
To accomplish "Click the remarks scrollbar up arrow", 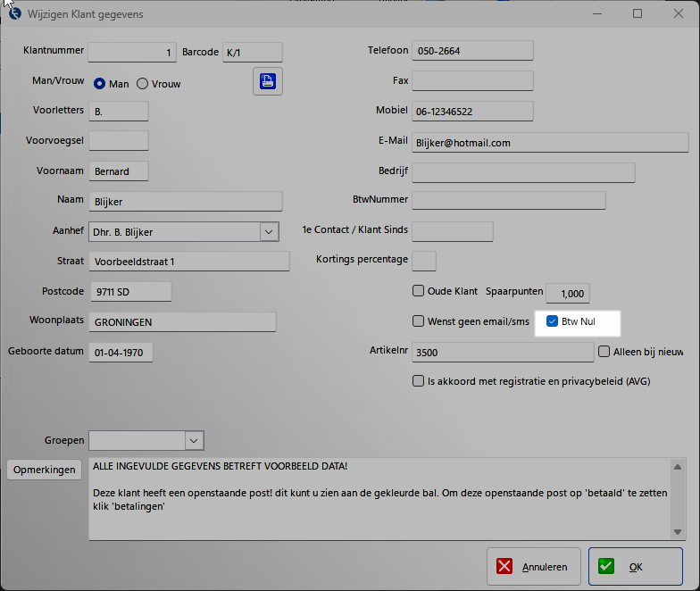I will click(678, 467).
